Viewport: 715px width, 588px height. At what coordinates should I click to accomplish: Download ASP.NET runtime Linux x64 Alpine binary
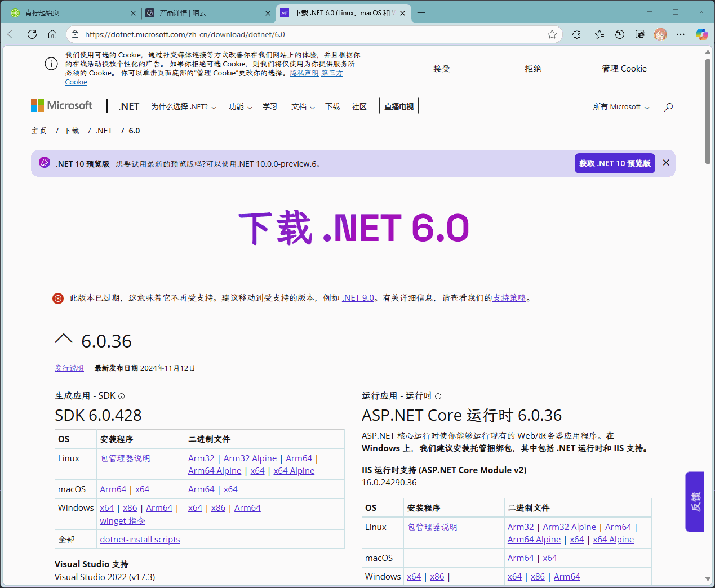click(x=613, y=540)
